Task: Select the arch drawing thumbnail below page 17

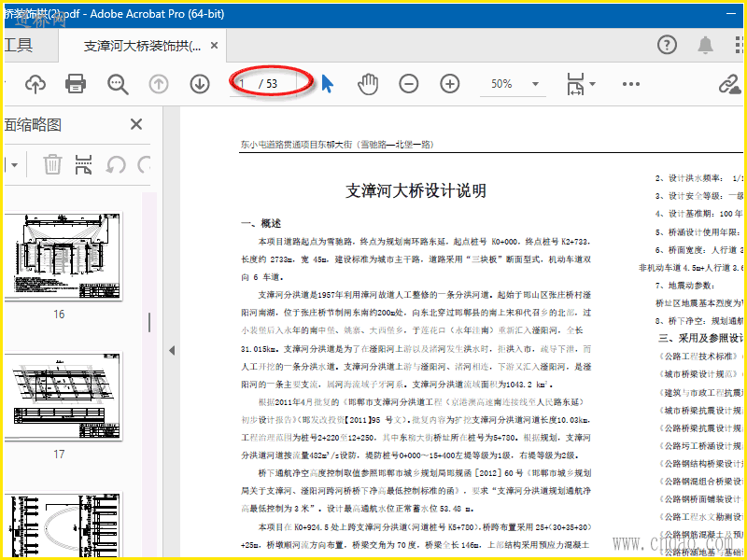Action: coord(63,523)
